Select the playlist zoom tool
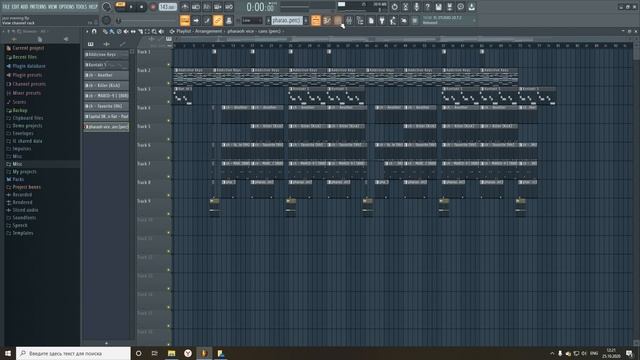The height and width of the screenshot is (360, 640). click(154, 31)
